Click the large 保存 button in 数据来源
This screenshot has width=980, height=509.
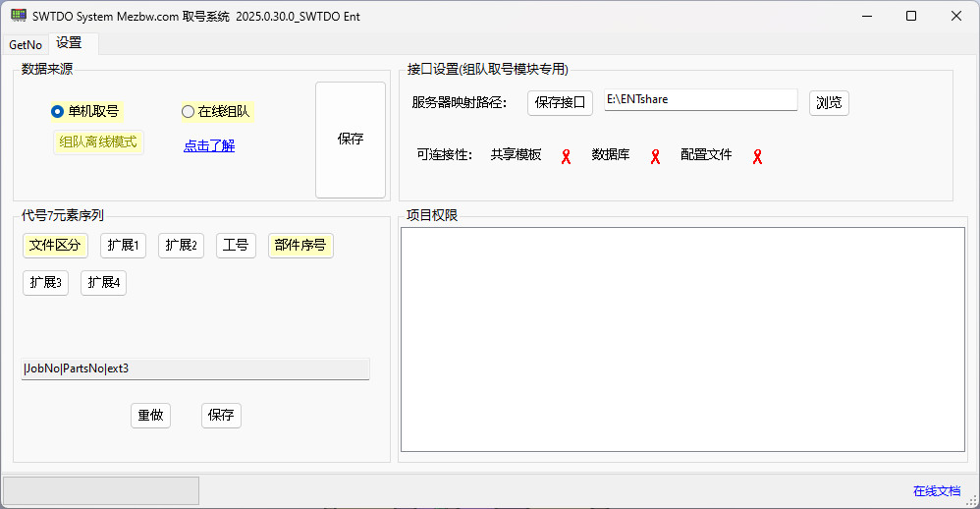(350, 140)
